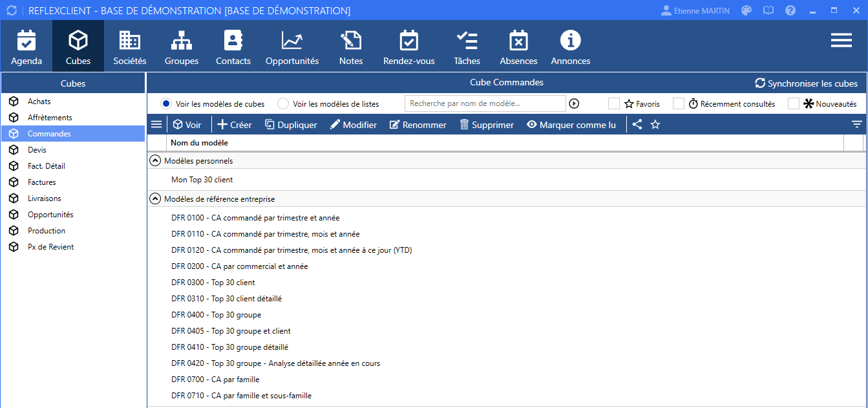Click the Modifier toolbar button
868x408 pixels.
pos(353,125)
